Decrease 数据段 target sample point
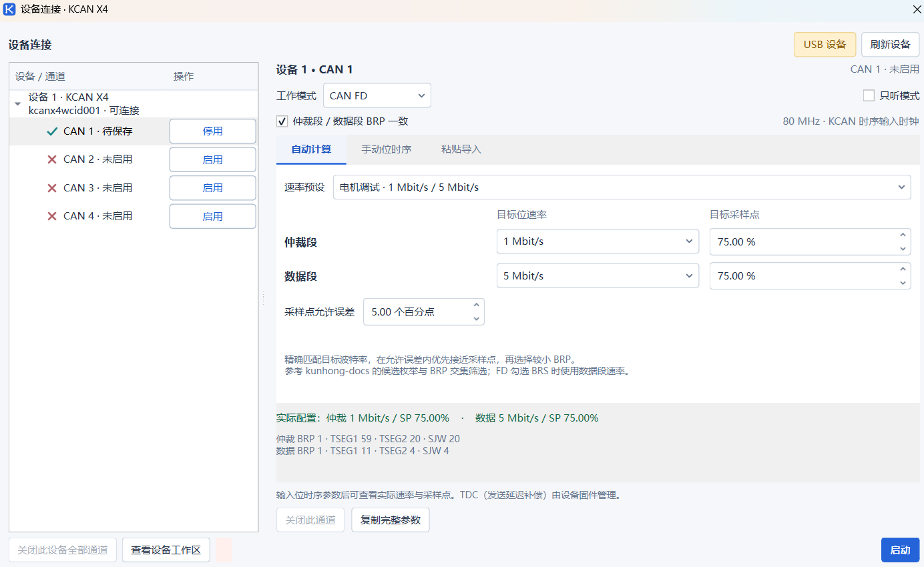The width and height of the screenshot is (924, 567). pyautogui.click(x=903, y=282)
